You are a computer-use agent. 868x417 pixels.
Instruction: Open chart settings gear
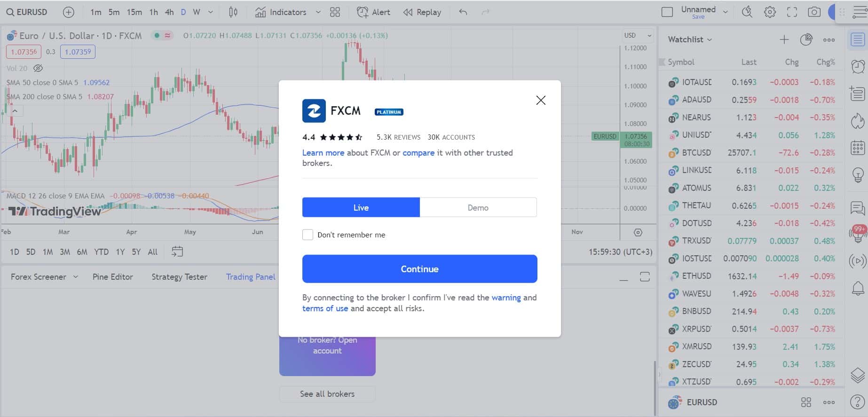click(770, 12)
